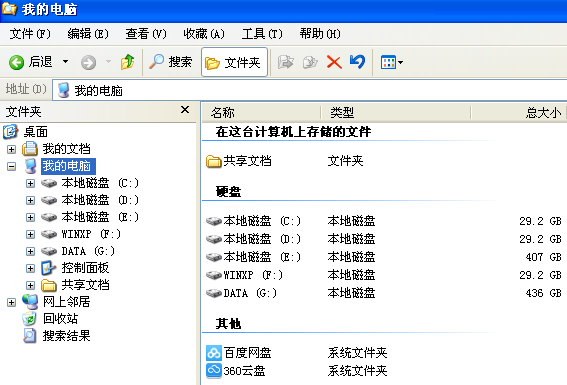The image size is (567, 385).
Task: Click the E: drive icon in tree
Action: click(x=49, y=217)
